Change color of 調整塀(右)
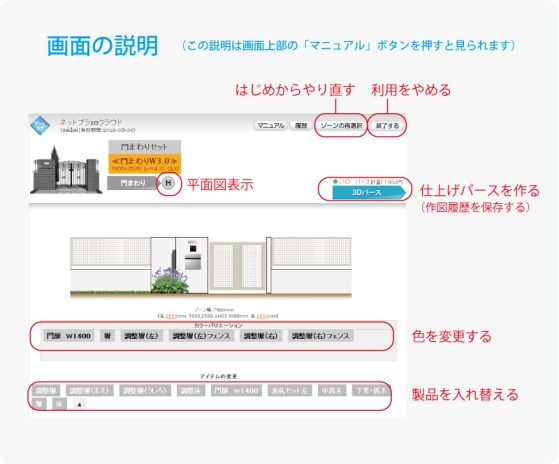The image size is (559, 464). 261,336
